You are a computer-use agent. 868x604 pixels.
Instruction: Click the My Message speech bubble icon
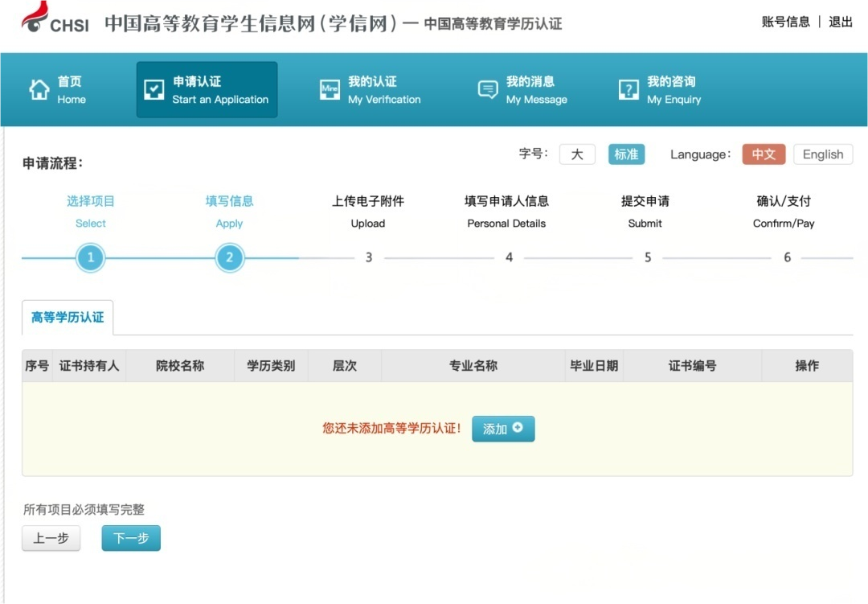488,90
